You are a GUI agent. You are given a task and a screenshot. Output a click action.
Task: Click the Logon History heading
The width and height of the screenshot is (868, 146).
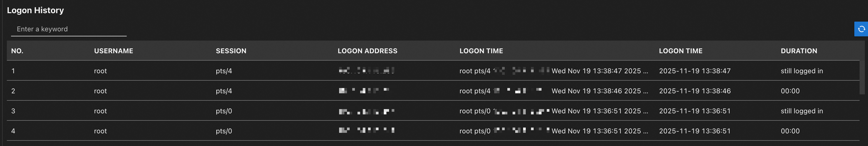pos(35,11)
